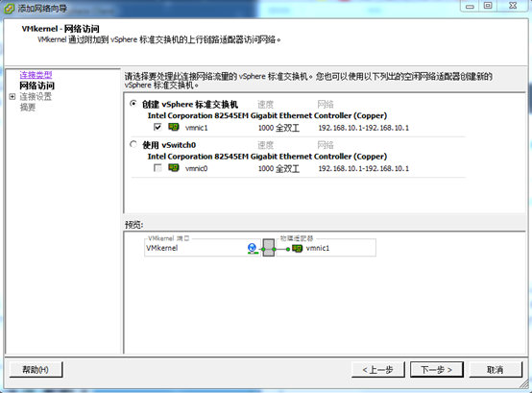Click the virtual switch box icon in preview

point(268,248)
